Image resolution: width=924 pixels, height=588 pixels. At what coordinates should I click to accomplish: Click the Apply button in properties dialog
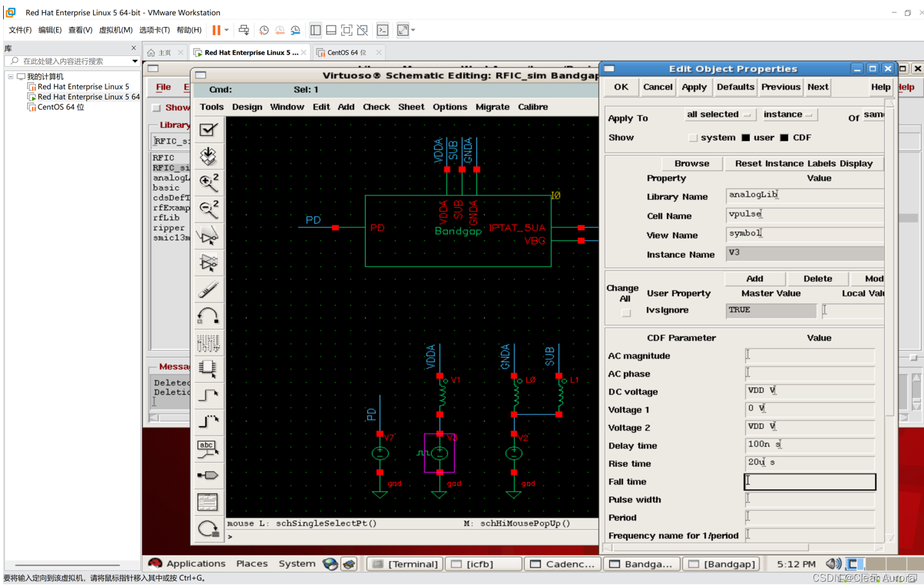(x=694, y=88)
